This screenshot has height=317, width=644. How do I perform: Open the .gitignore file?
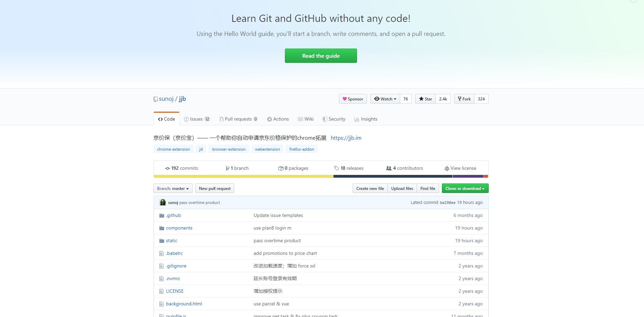point(176,266)
